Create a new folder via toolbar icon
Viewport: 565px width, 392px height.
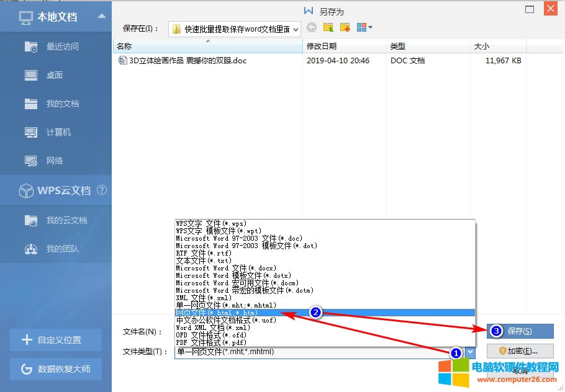click(x=345, y=28)
